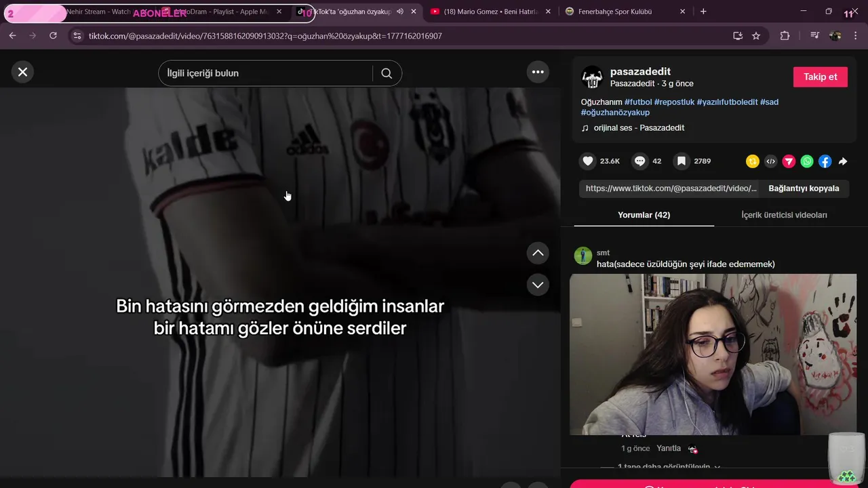This screenshot has height=488, width=868.
Task: Click 'orijinal ses - Pasazadedit' sound link
Action: click(639, 128)
